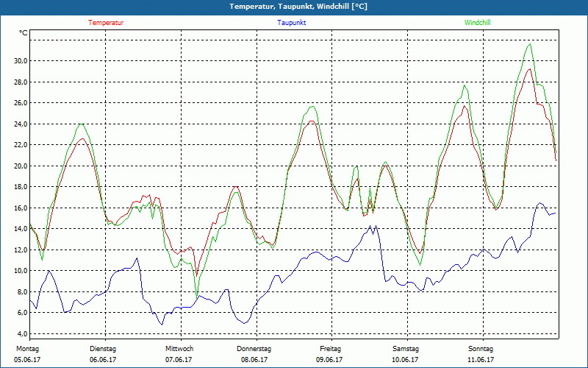The height and width of the screenshot is (368, 588).
Task: Select the Dienstag day label
Action: 103,349
